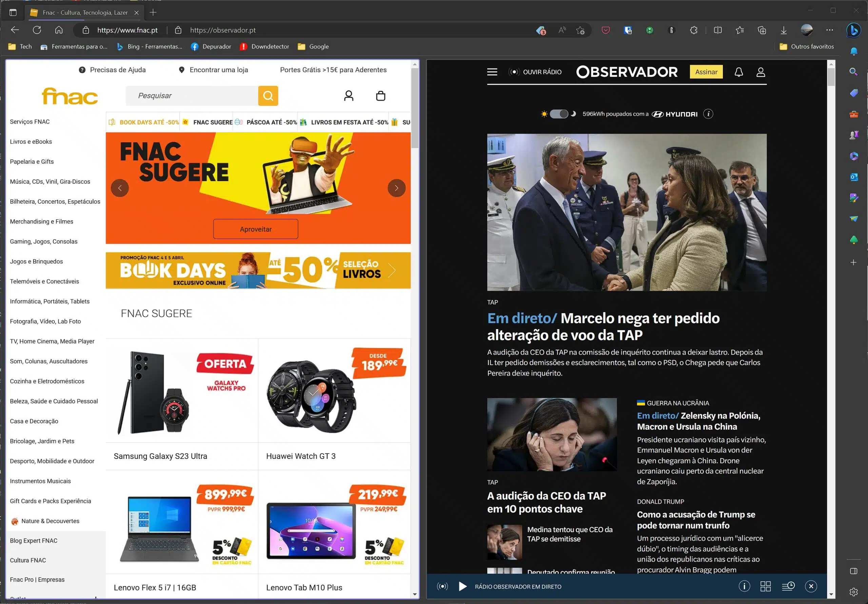
Task: Open Informática, Portáteis, Tablets category
Action: tap(50, 301)
